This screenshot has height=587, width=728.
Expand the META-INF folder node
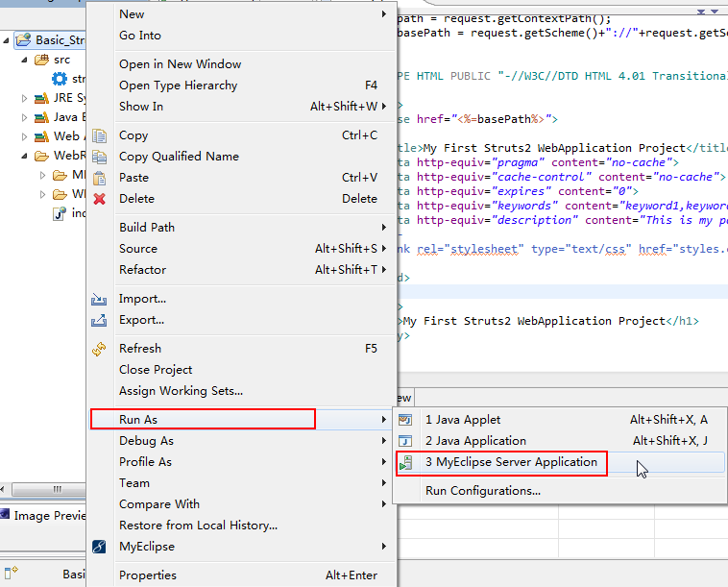tap(42, 175)
